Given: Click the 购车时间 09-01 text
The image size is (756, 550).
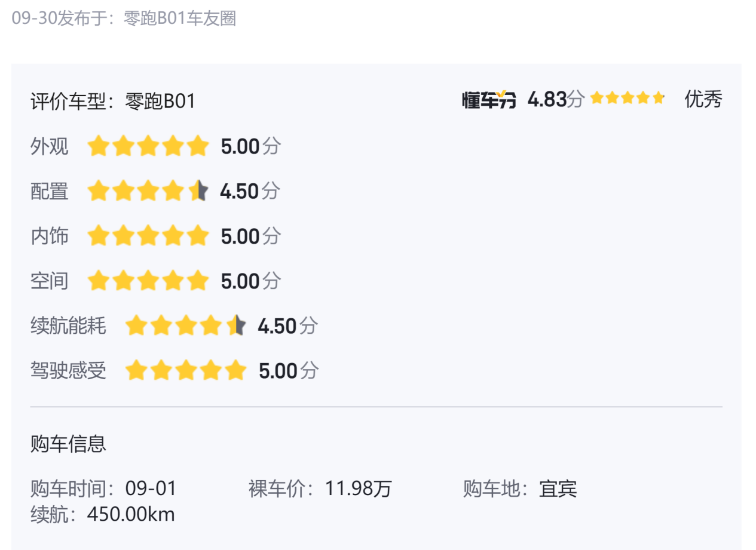Looking at the screenshot, I should click(104, 488).
